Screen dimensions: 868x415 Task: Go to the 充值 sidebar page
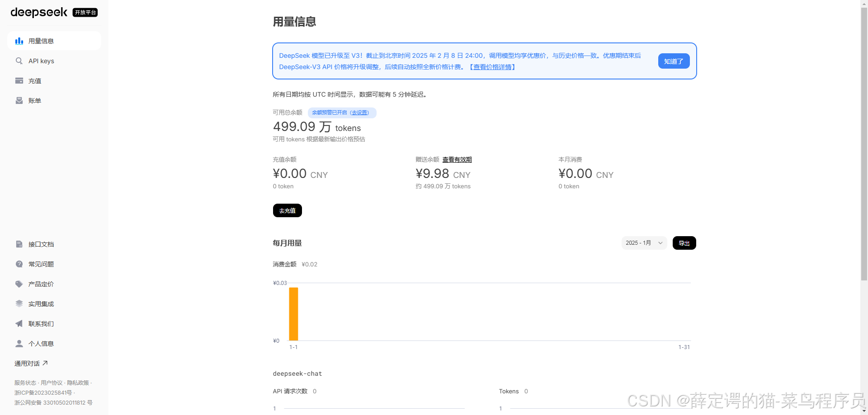(54, 81)
